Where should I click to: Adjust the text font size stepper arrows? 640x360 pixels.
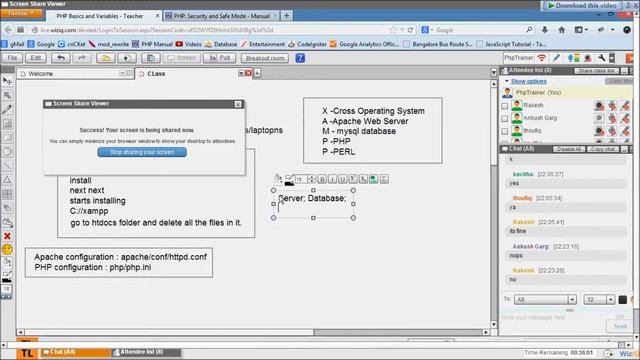(x=311, y=179)
